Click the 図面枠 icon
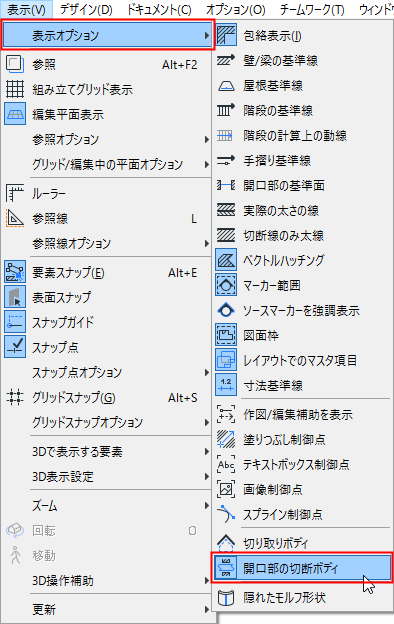 pos(226,335)
